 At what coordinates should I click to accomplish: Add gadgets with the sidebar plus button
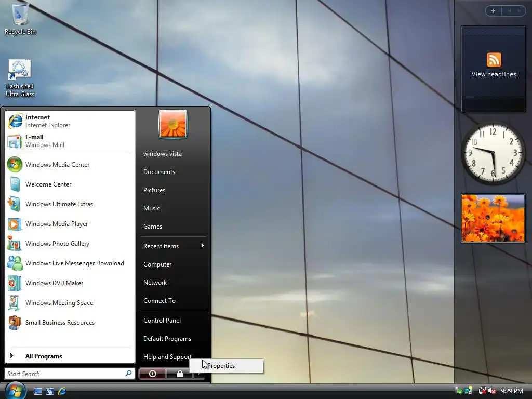click(x=493, y=11)
